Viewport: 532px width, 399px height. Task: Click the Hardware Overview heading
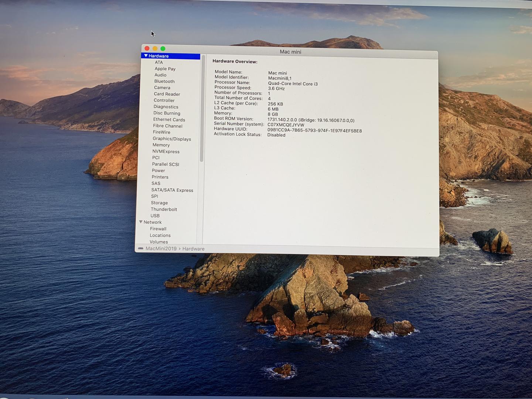[x=235, y=62]
